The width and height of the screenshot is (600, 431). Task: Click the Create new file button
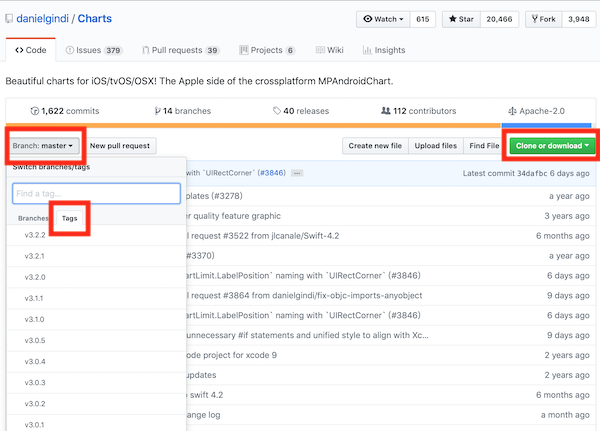tap(373, 146)
